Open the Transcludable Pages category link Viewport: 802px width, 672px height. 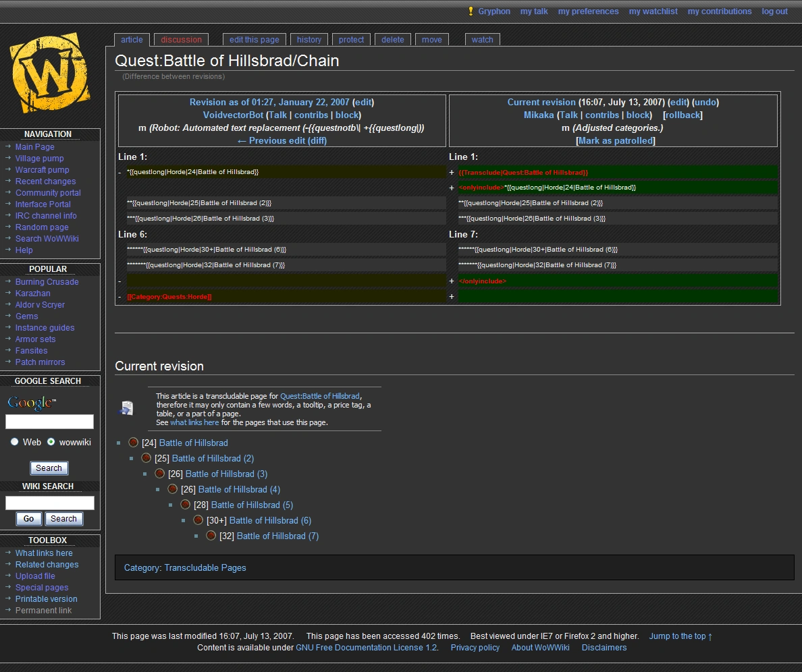coord(205,568)
